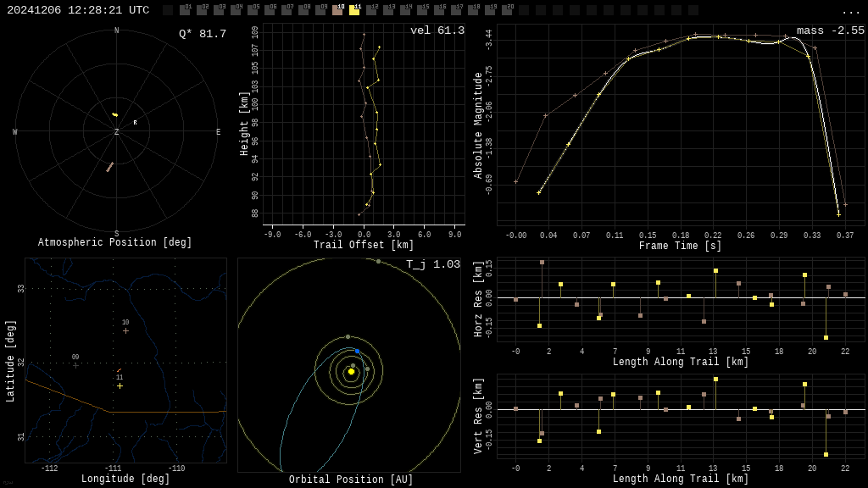
Task: Select station square 03 in the top bar
Action: (219, 10)
